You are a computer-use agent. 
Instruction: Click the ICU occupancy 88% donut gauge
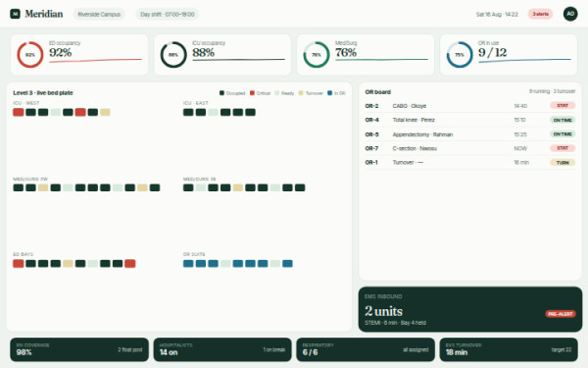173,54
